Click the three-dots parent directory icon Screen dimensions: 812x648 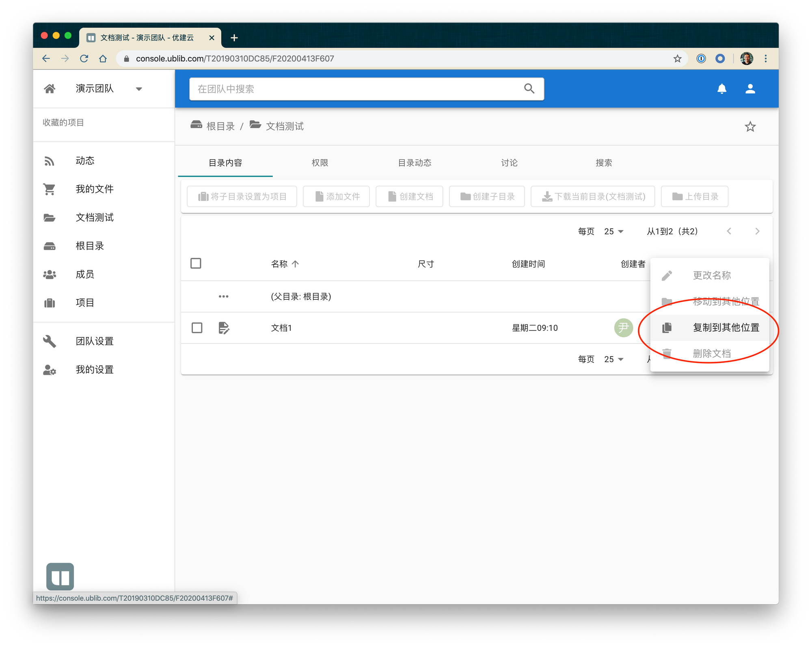click(223, 296)
